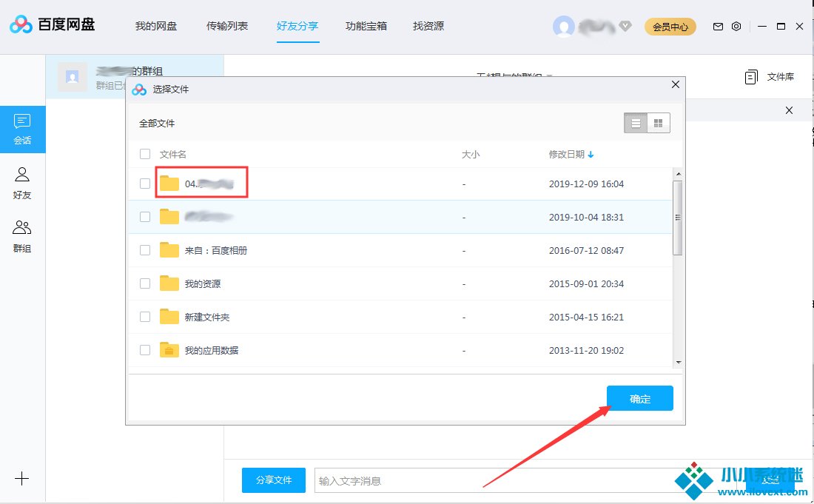Open the 好友 sidebar section
Image resolution: width=814 pixels, height=504 pixels.
click(22, 184)
